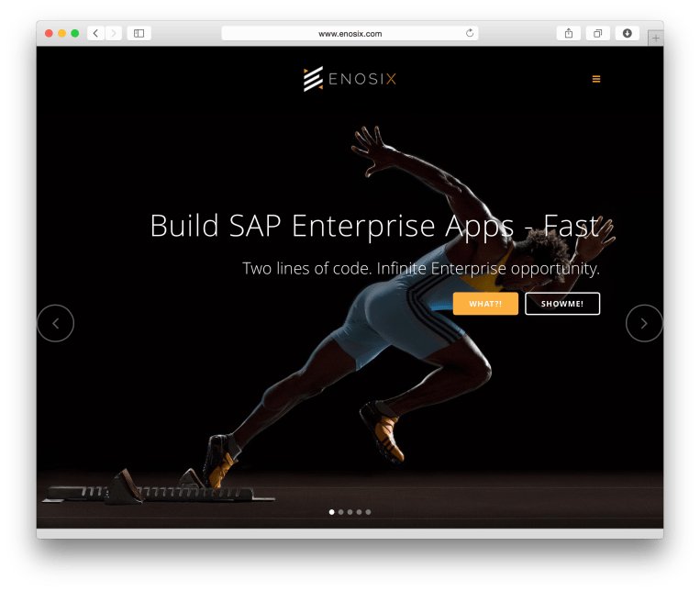Show all tabs overview
Screen dimensions: 700x591
[x=597, y=33]
